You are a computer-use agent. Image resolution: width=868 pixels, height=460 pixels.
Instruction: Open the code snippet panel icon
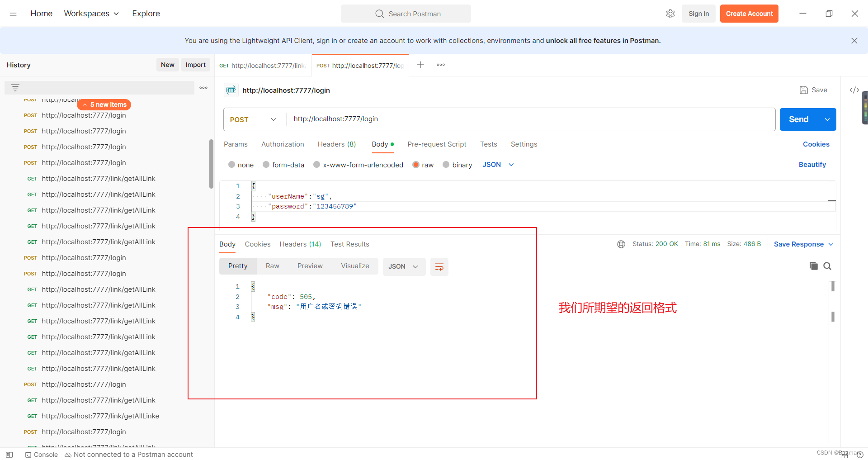coord(854,90)
